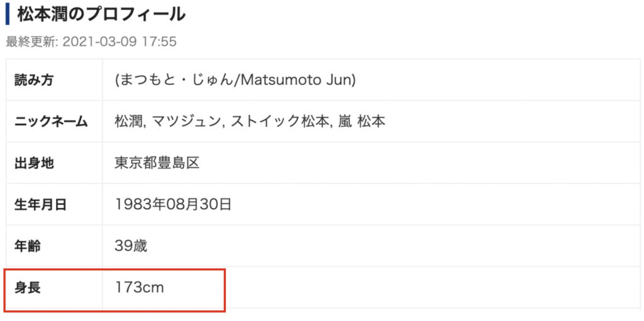
Task: Click the nickname 嵐 松本
Action: click(359, 122)
